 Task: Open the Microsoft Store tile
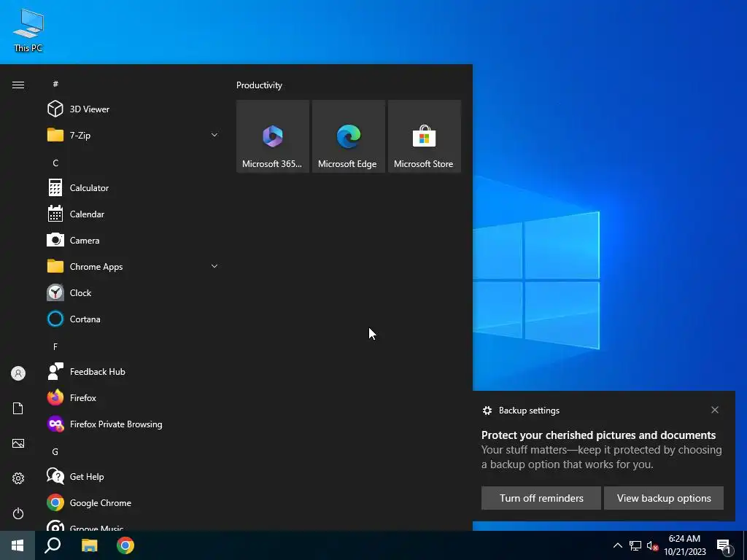click(x=424, y=136)
